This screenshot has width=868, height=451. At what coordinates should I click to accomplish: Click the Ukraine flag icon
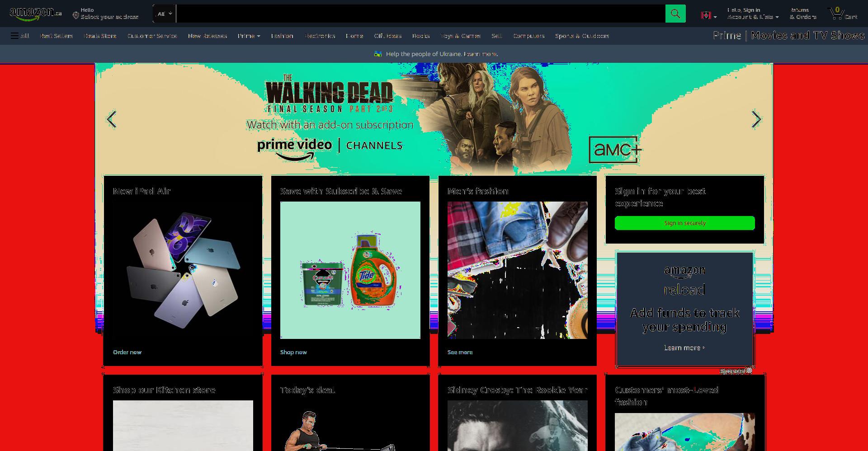pyautogui.click(x=378, y=54)
